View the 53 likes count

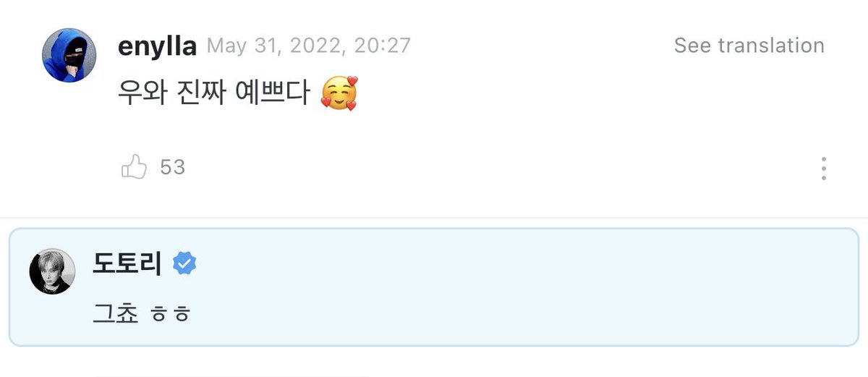pyautogui.click(x=173, y=168)
